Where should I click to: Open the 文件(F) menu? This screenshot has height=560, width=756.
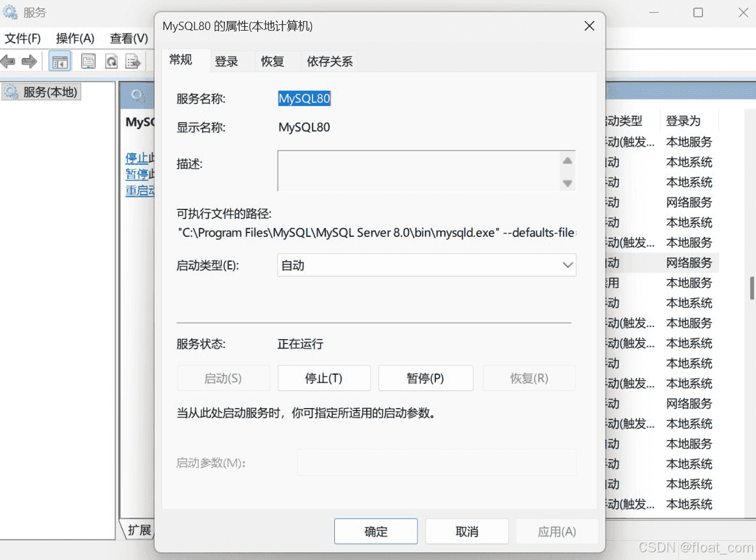tap(22, 38)
